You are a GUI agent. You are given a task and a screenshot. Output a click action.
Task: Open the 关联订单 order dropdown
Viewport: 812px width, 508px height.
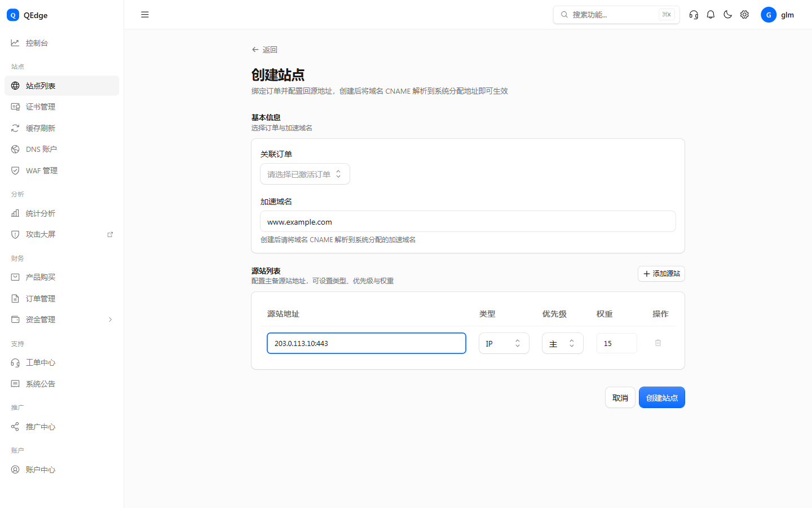tap(305, 174)
